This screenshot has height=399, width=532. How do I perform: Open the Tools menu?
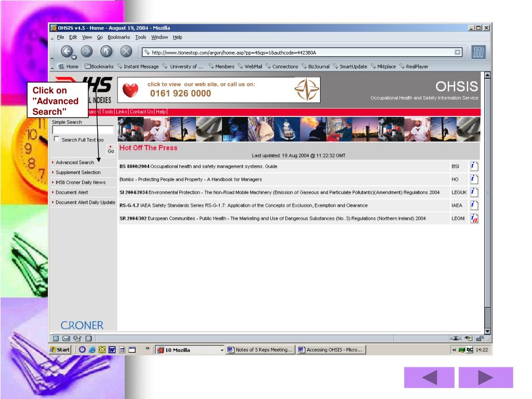coord(140,37)
